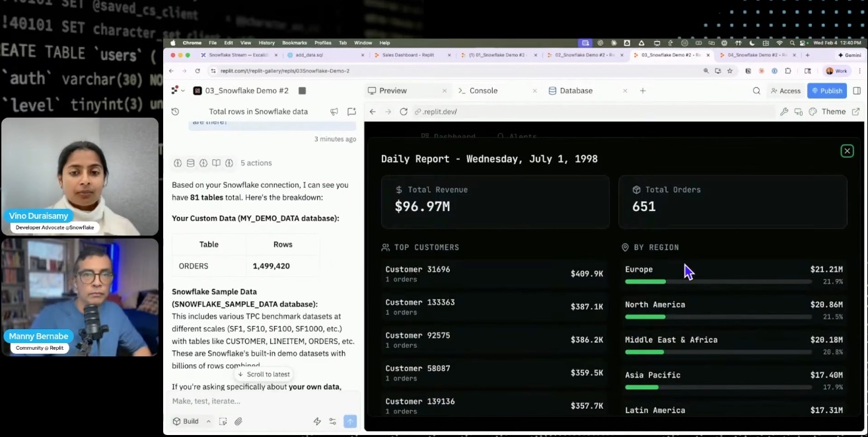This screenshot has width=868, height=437.
Task: Toggle the device view icon beside the wrench
Action: coord(798,112)
